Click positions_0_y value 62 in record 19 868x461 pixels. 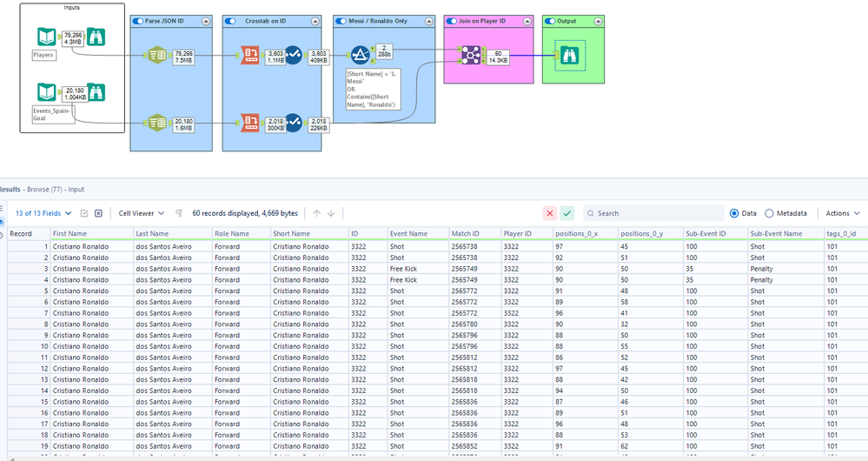(x=651, y=446)
